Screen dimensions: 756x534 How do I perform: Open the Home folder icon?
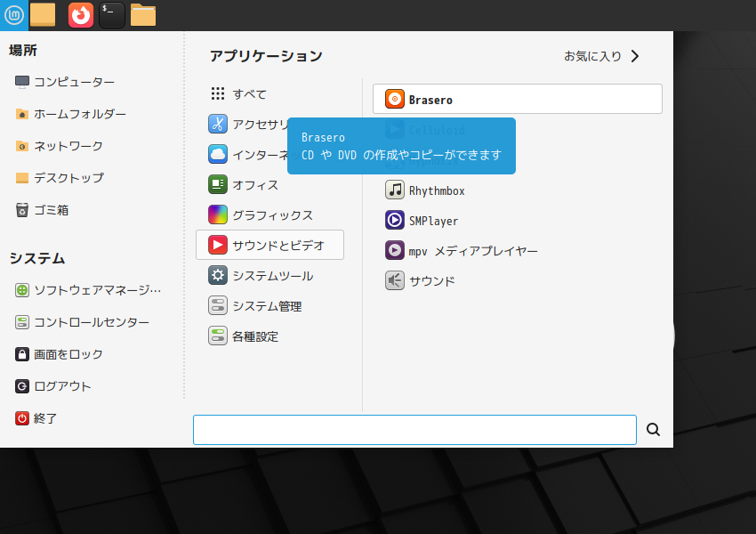(x=21, y=114)
